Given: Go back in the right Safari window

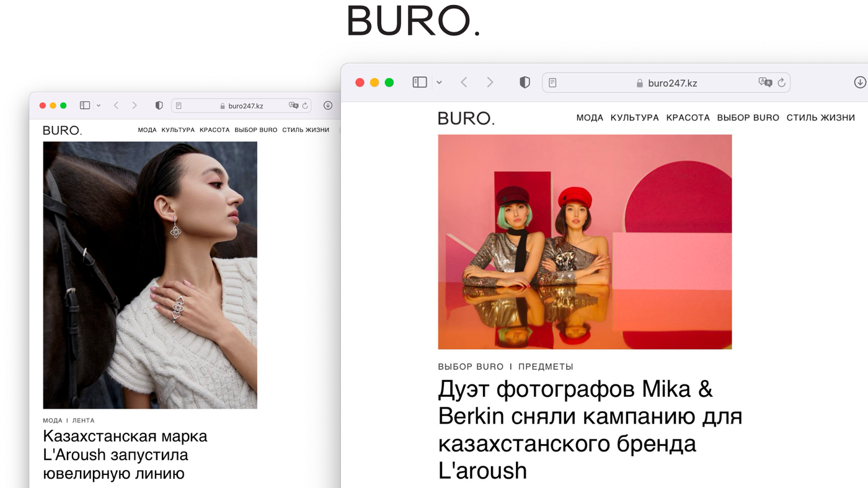Looking at the screenshot, I should coord(464,82).
